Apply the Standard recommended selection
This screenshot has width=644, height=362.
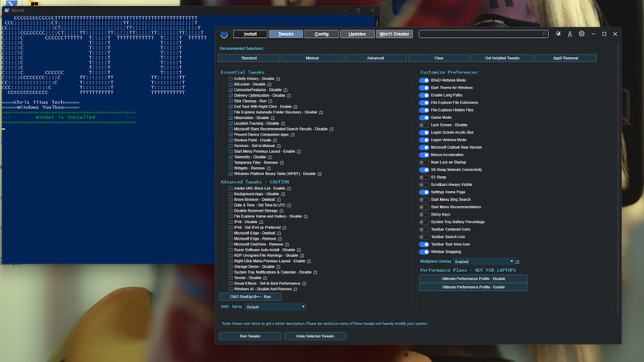[249, 58]
